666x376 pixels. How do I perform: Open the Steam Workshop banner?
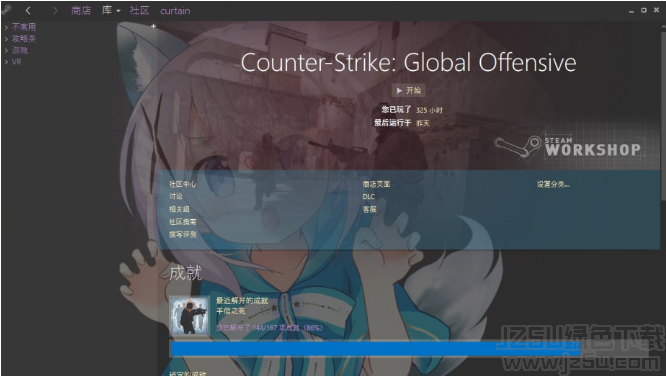click(568, 147)
